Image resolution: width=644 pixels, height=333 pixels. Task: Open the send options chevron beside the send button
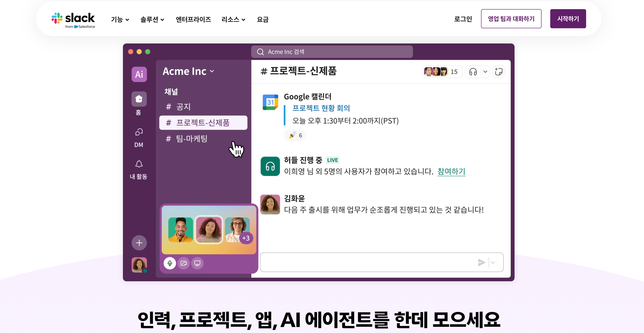coord(493,263)
